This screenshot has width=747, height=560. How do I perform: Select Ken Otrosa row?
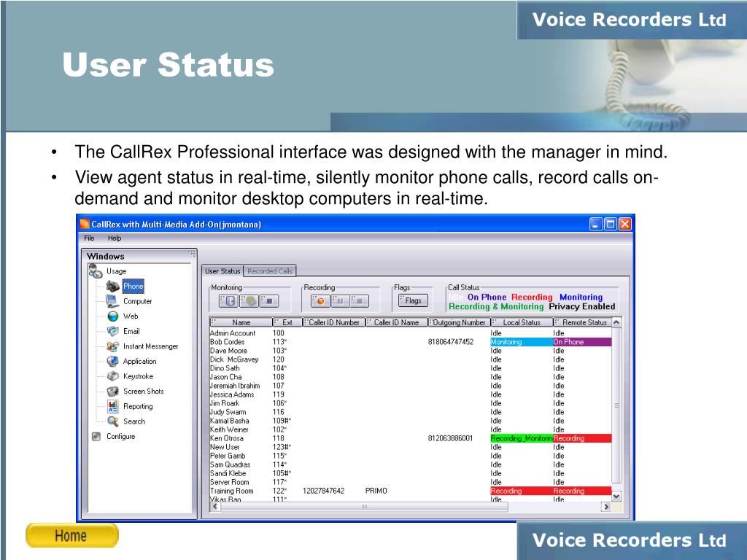[411, 438]
